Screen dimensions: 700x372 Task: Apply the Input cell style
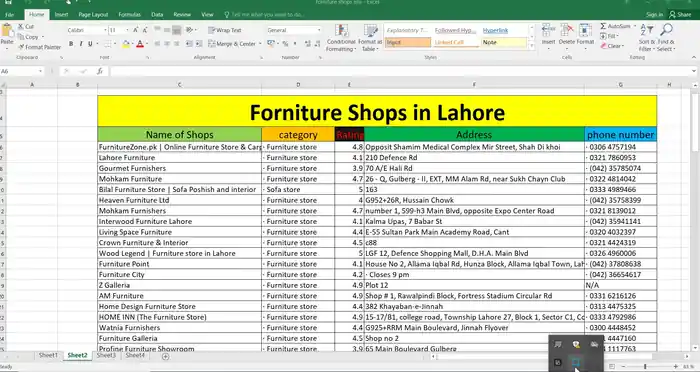tap(408, 42)
